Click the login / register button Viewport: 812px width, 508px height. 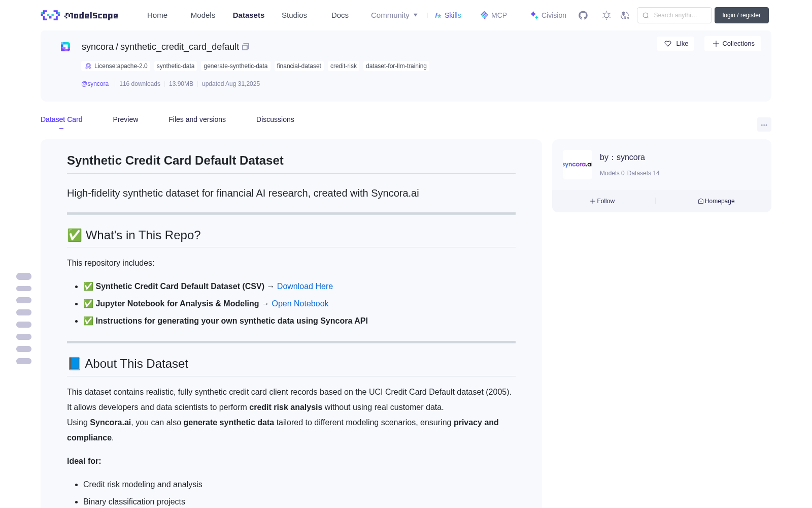click(x=741, y=15)
